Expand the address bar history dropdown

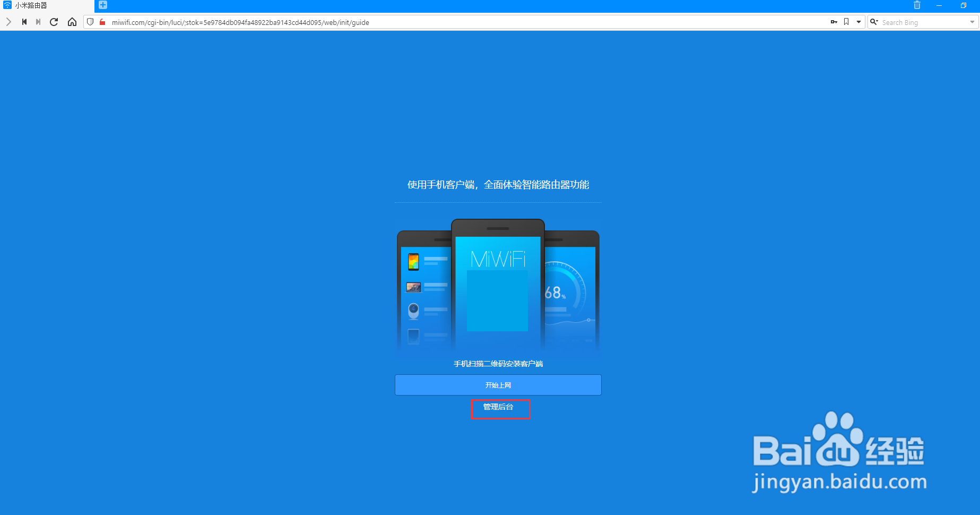pos(858,22)
